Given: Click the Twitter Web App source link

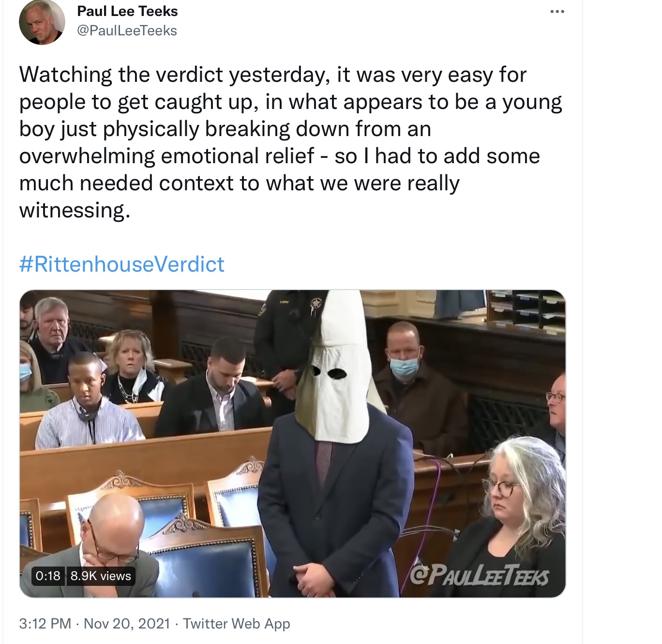Looking at the screenshot, I should pos(237,623).
